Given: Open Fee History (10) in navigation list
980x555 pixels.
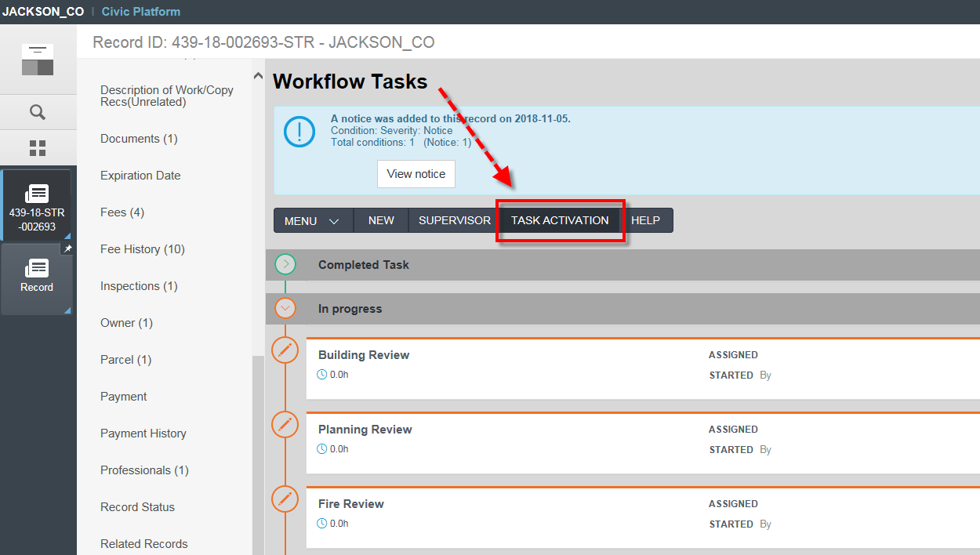Looking at the screenshot, I should (x=143, y=249).
